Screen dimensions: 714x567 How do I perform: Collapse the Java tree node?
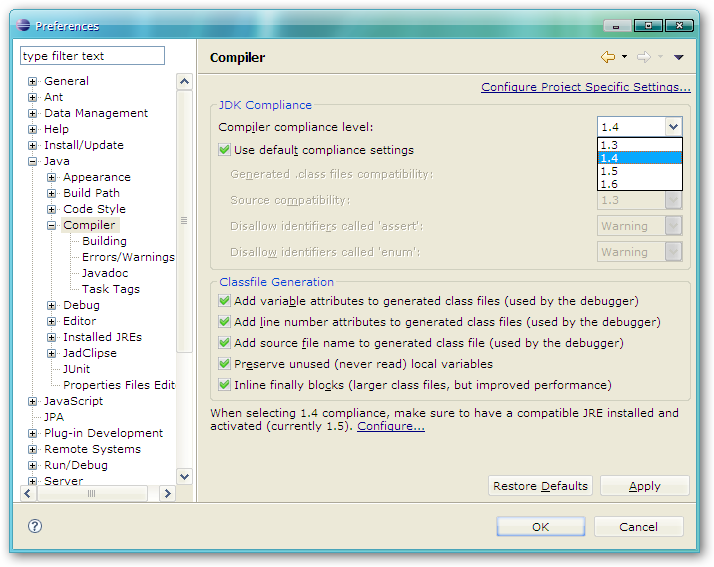[x=32, y=161]
